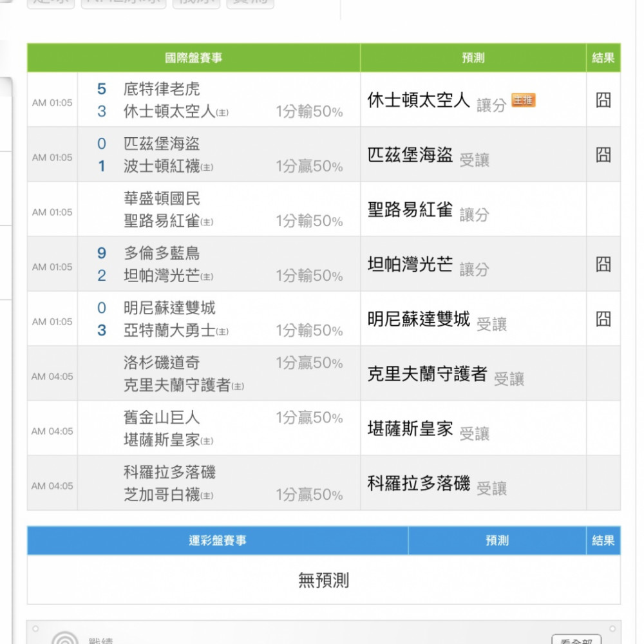Click odds 1分輸50% beside 坦帕灣光芒

coord(309,276)
